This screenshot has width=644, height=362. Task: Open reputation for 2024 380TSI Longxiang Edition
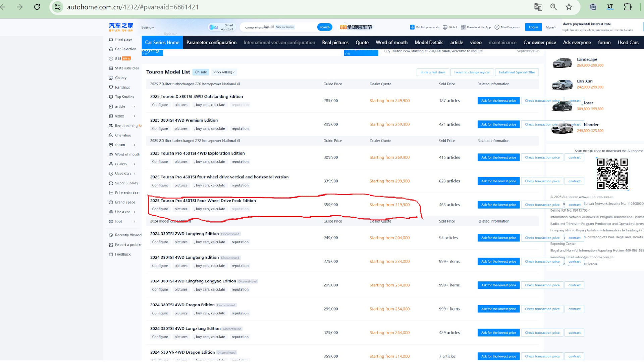(240, 337)
